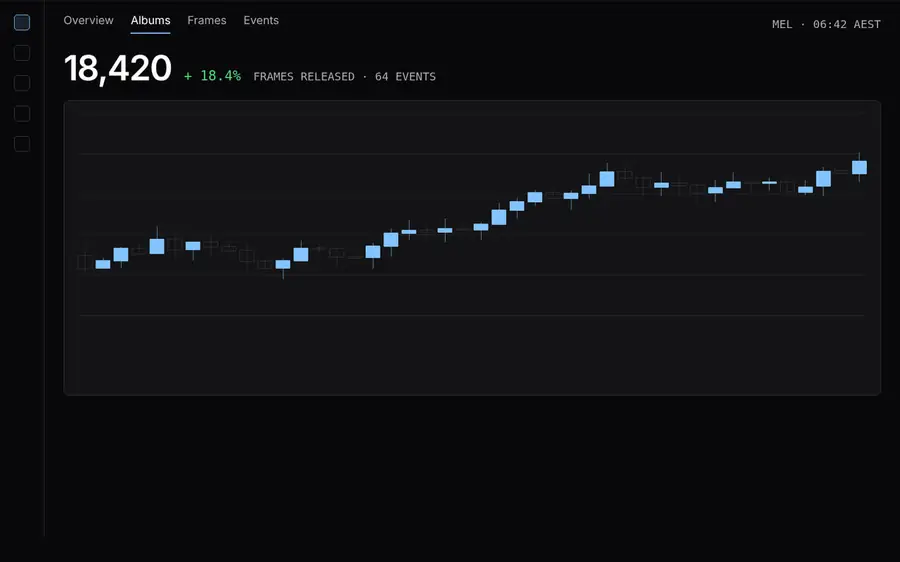Select the Albums tab
The height and width of the screenshot is (562, 900).
point(150,20)
